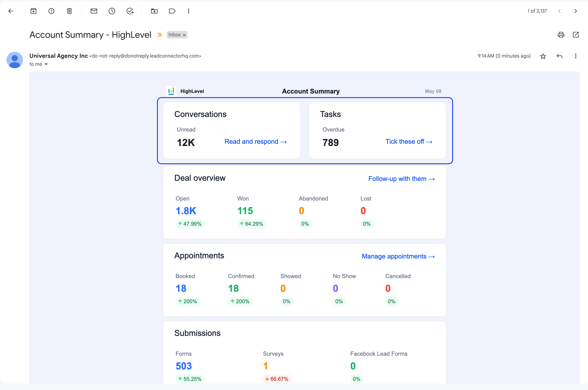The height and width of the screenshot is (390, 588).
Task: Print the whole email
Action: click(561, 35)
